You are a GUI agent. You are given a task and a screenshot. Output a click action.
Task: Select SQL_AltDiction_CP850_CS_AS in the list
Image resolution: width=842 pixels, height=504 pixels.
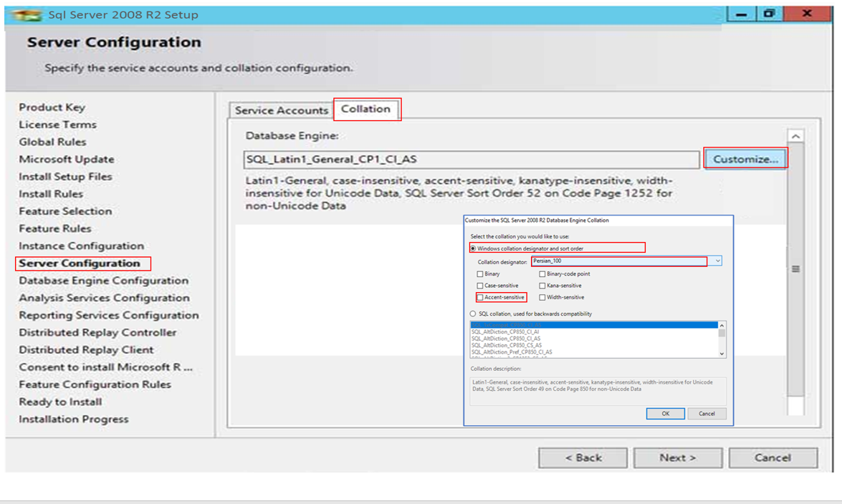[594, 345]
